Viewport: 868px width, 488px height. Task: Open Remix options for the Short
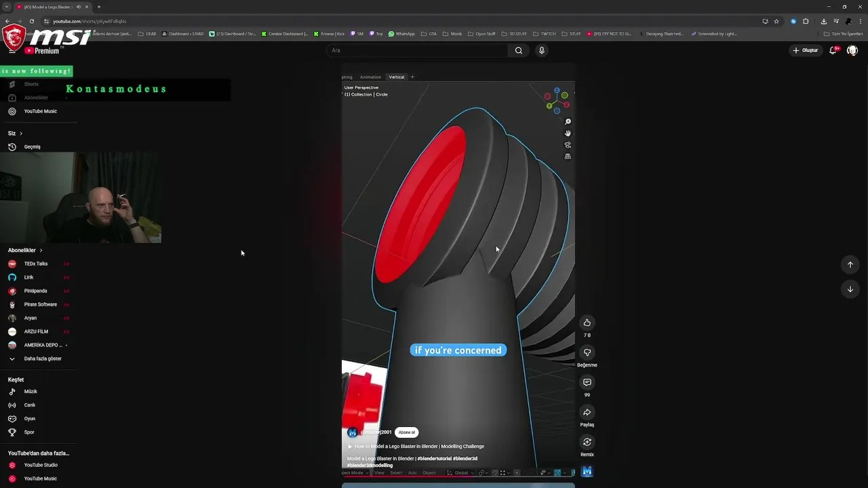[587, 442]
